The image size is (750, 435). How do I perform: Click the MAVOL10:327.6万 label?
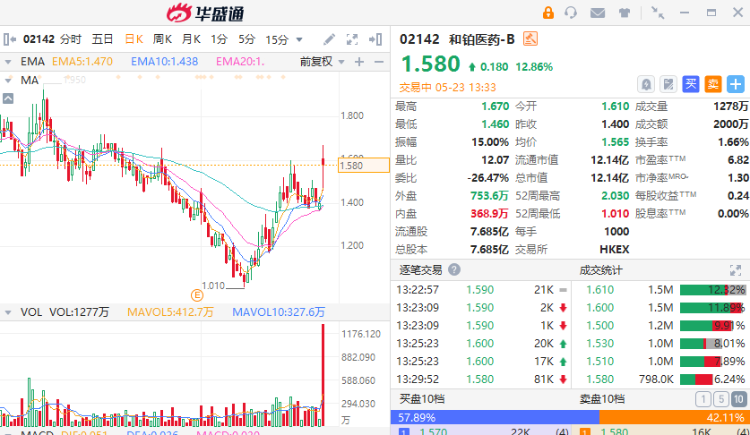278,312
